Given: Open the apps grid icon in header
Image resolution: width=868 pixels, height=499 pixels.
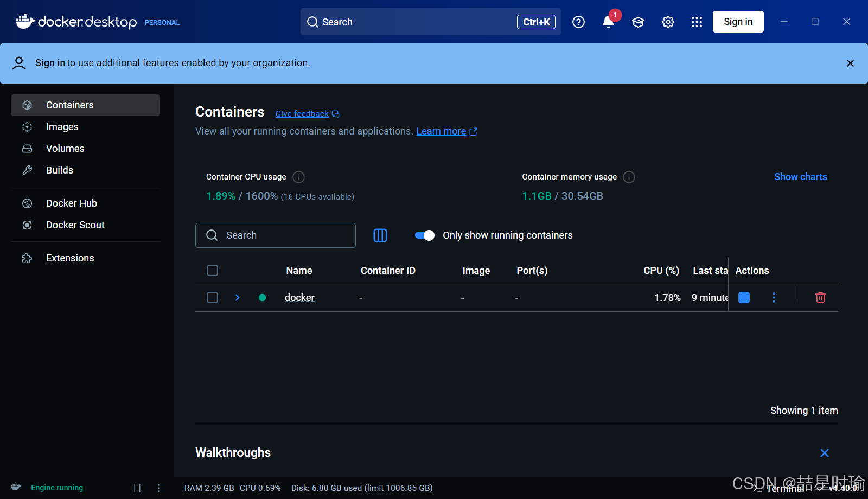Looking at the screenshot, I should 697,22.
